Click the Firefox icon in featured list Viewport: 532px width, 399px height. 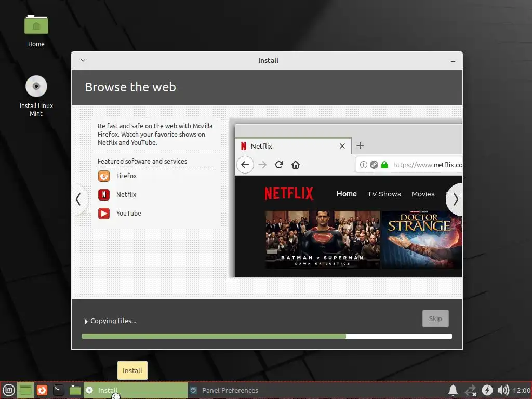(x=104, y=176)
